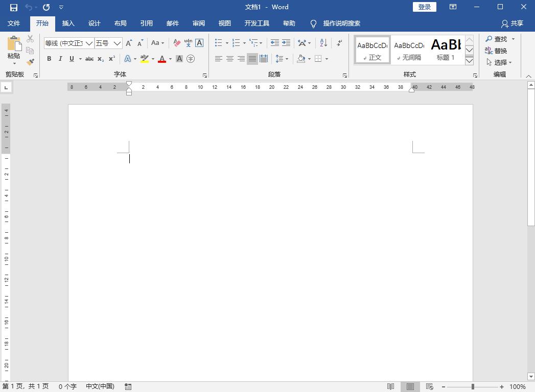Switch to the 布局 tab
This screenshot has height=392, width=535.
coord(120,23)
